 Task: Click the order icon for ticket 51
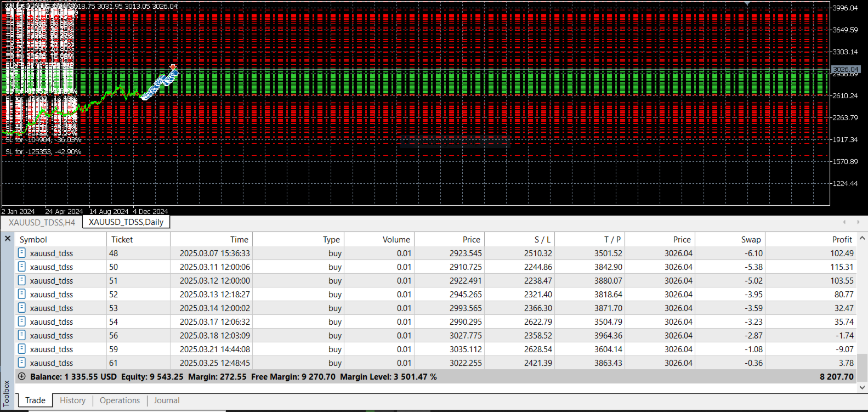(x=22, y=280)
